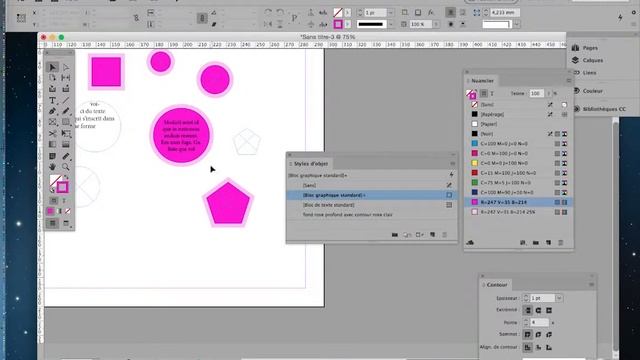Select the Gap tool
640x360 pixels.
(x=66, y=78)
